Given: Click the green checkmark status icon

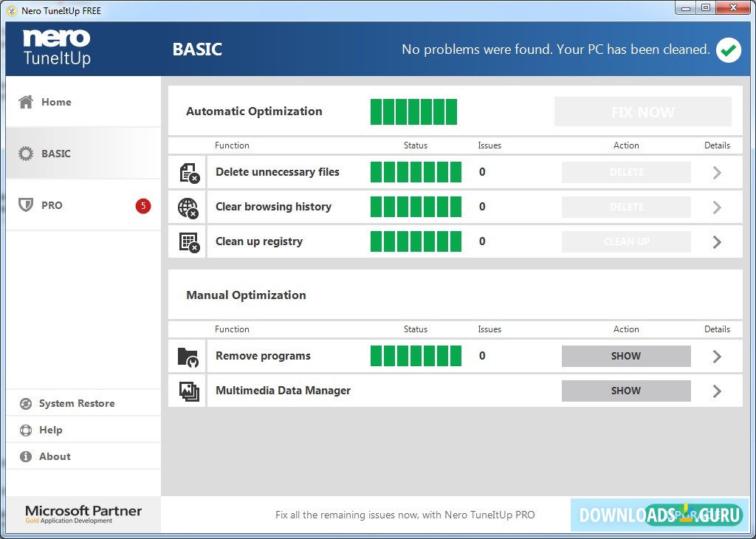Looking at the screenshot, I should tap(729, 49).
